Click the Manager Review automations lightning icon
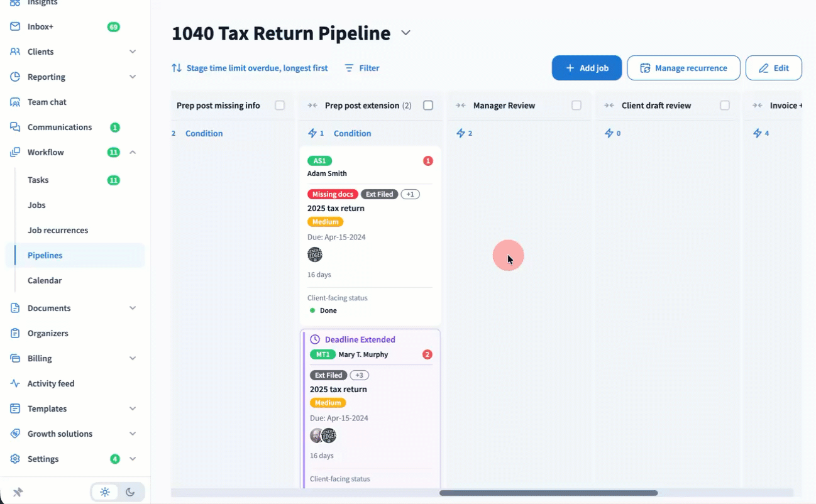Image resolution: width=816 pixels, height=504 pixels. [x=461, y=133]
